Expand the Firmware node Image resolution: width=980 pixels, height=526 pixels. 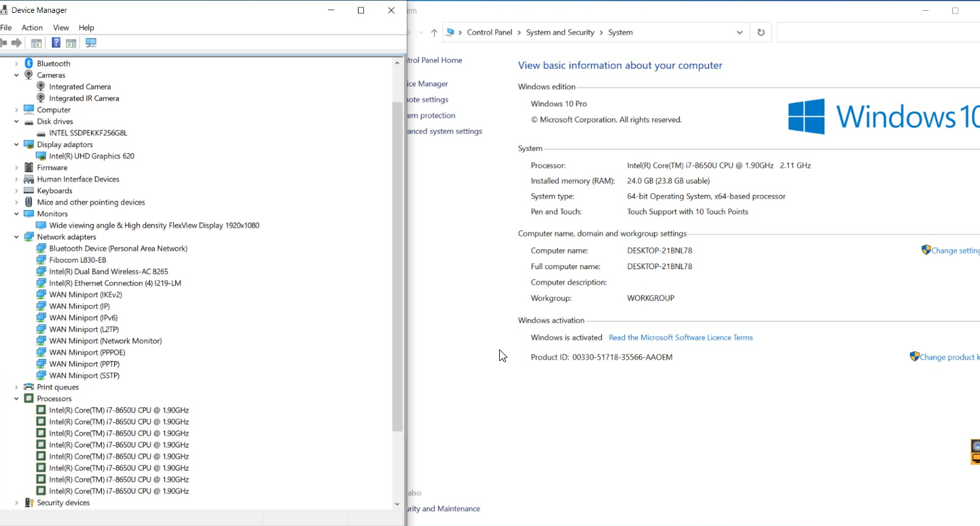coord(16,167)
